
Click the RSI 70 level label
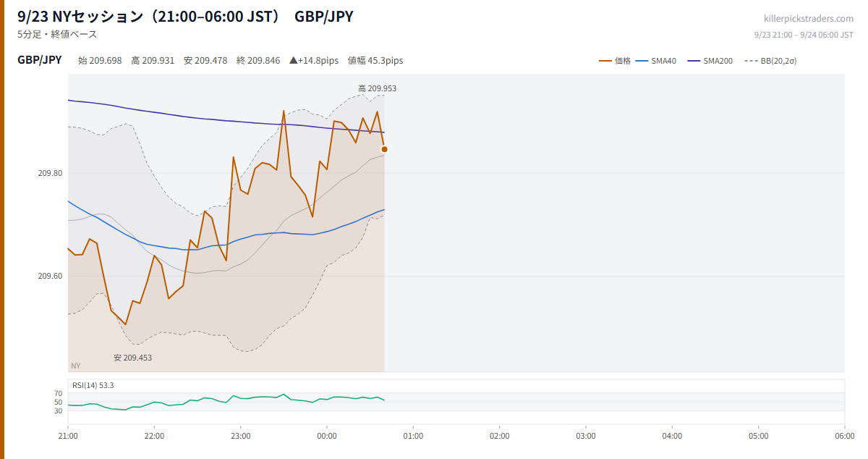59,394
